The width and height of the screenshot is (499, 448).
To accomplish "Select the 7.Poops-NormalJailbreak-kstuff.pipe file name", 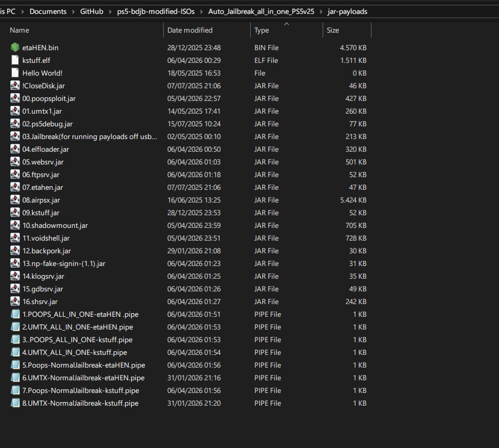I will pyautogui.click(x=81, y=391).
